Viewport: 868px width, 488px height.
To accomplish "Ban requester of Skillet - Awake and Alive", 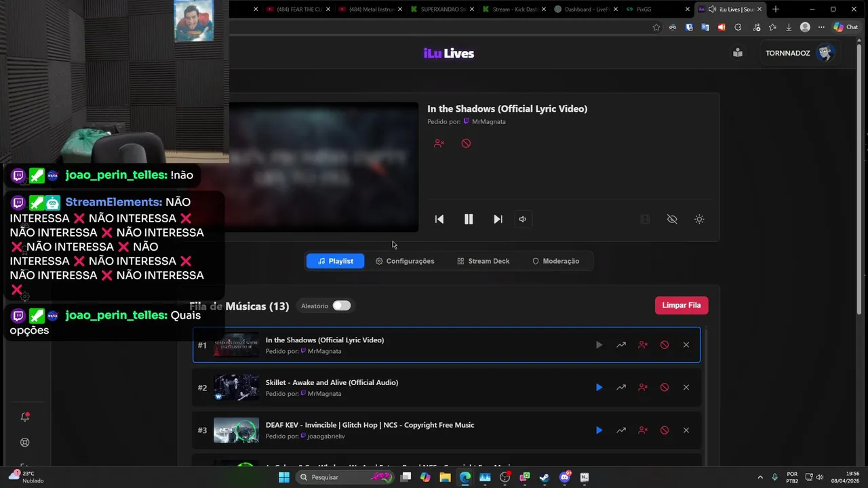I will [643, 388].
